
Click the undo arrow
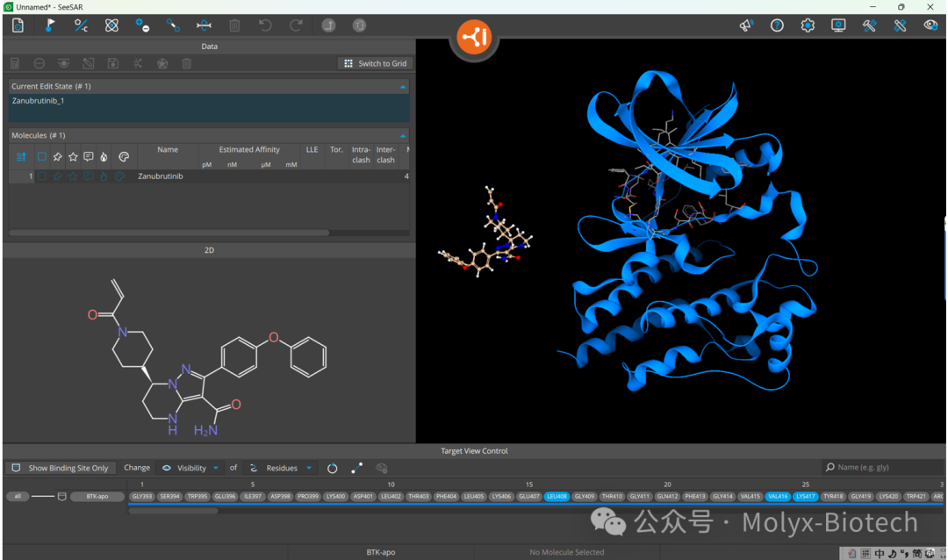[265, 25]
